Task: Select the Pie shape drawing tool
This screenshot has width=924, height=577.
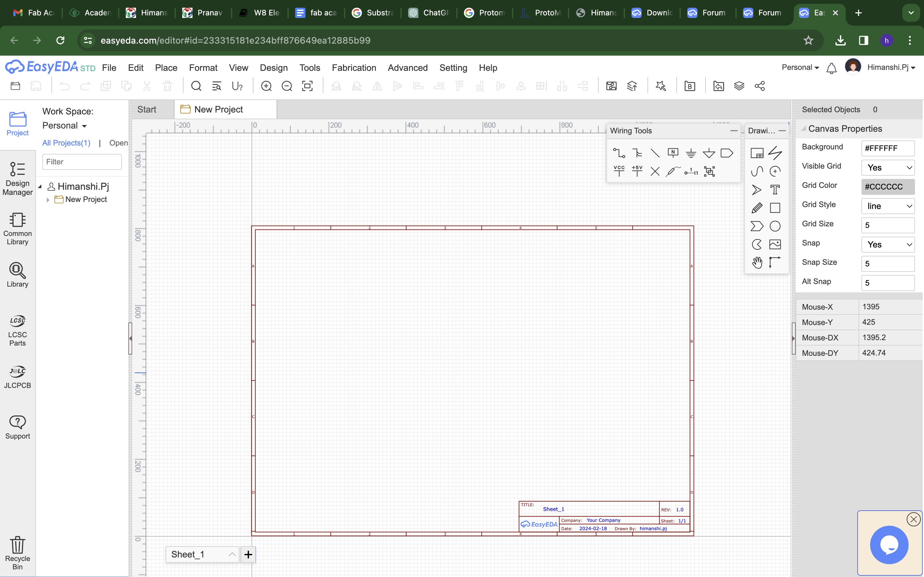Action: 757,244
